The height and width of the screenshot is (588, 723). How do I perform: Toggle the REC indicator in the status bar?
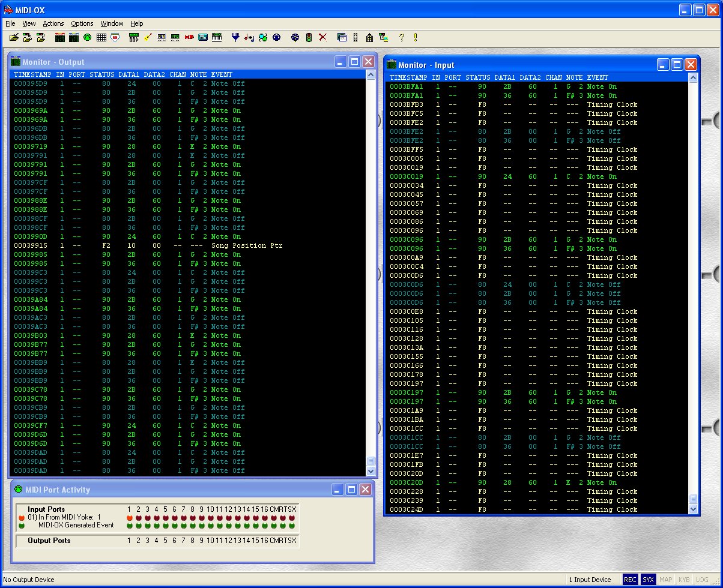[x=630, y=580]
